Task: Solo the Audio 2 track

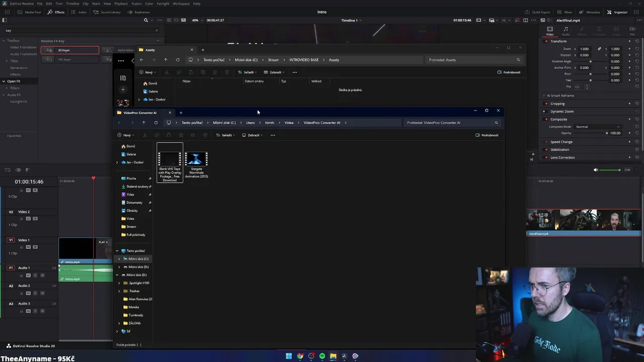Action: (x=35, y=293)
